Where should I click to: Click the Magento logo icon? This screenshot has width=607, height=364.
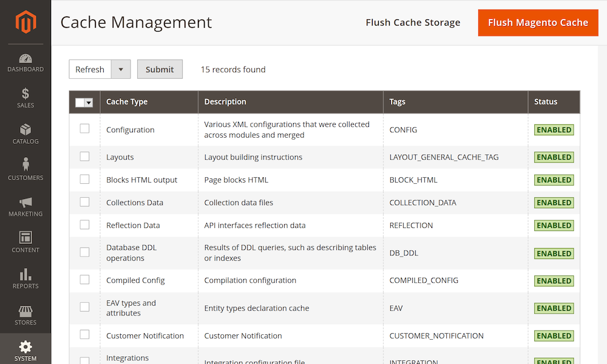coord(25,23)
